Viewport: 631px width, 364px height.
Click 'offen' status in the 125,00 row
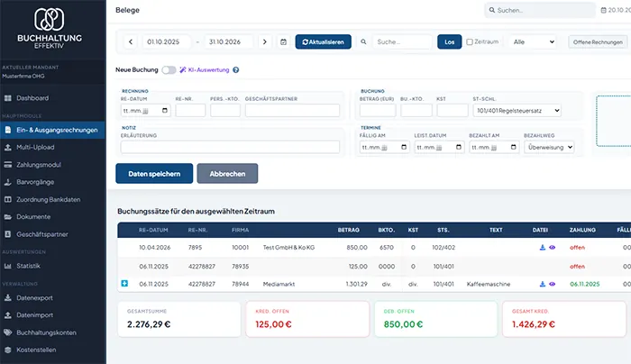(x=577, y=267)
